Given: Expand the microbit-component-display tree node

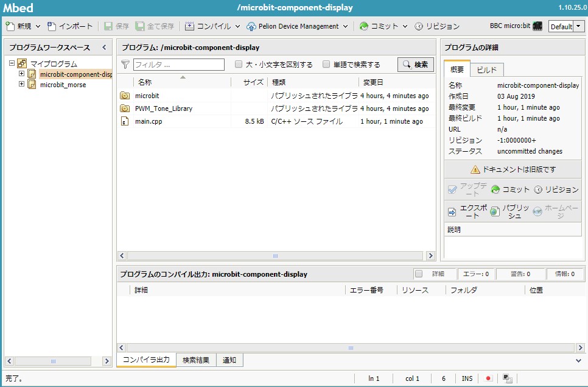Looking at the screenshot, I should [x=21, y=74].
